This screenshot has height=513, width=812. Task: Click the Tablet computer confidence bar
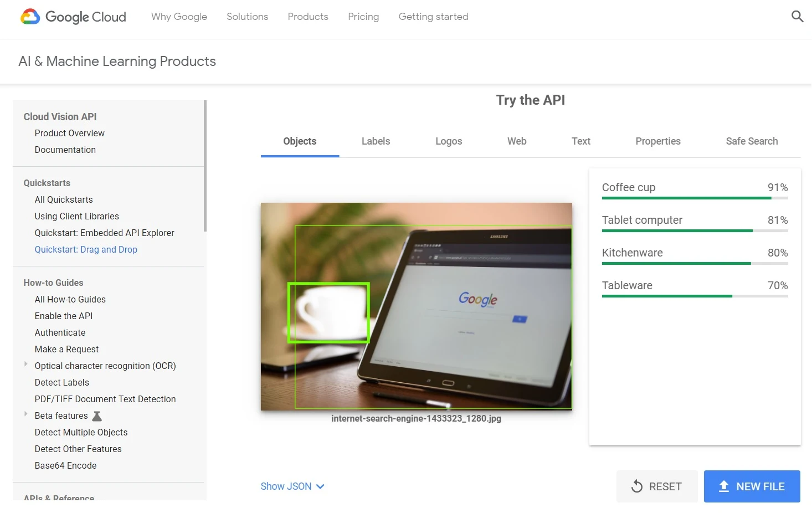coord(695,230)
